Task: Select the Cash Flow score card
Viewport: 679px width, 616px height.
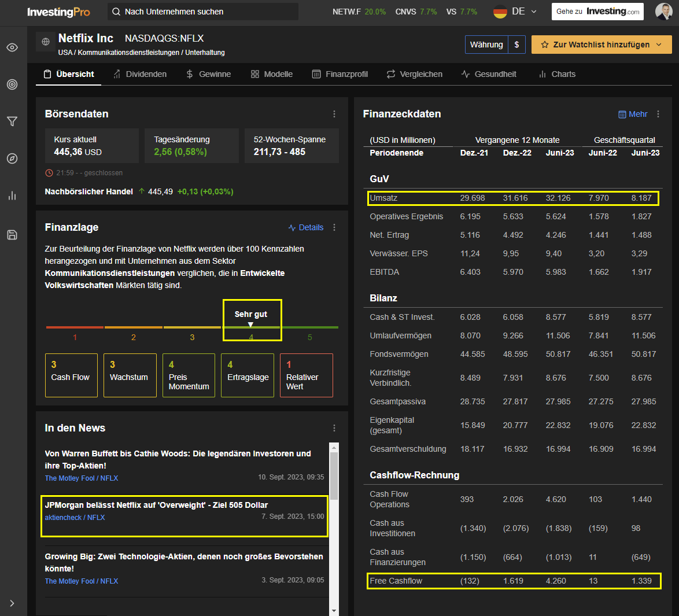Action: 72,375
